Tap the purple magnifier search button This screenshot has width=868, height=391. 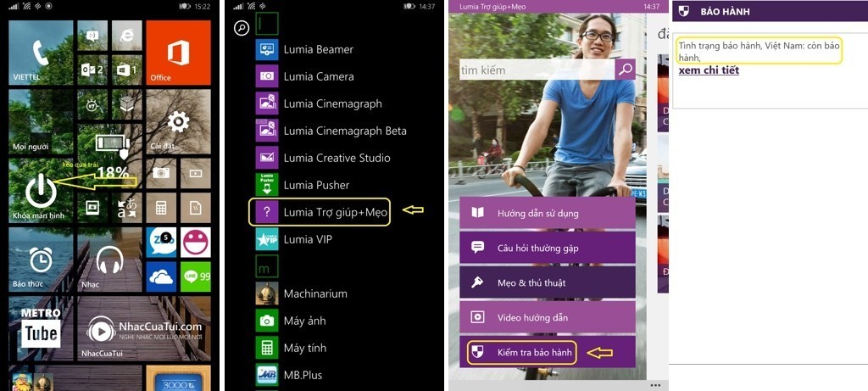(625, 70)
